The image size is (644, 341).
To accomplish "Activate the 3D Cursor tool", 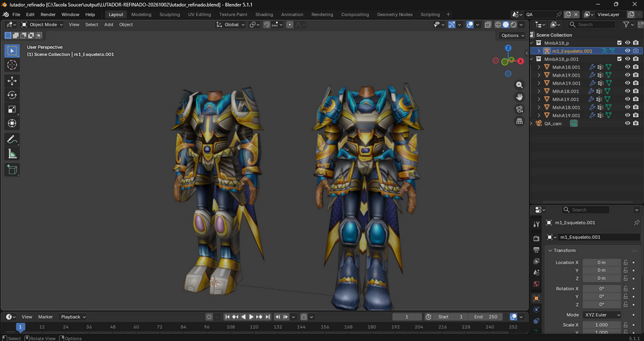I will (x=12, y=65).
